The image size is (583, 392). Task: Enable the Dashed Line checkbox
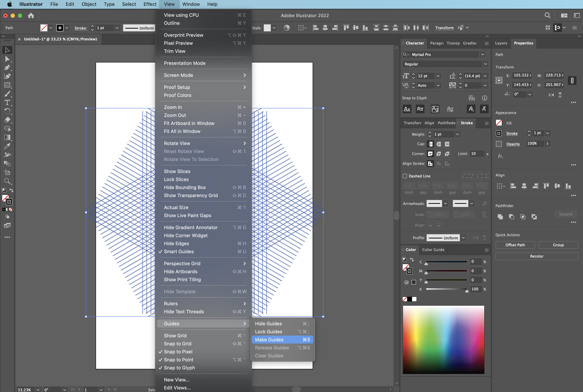tap(405, 176)
